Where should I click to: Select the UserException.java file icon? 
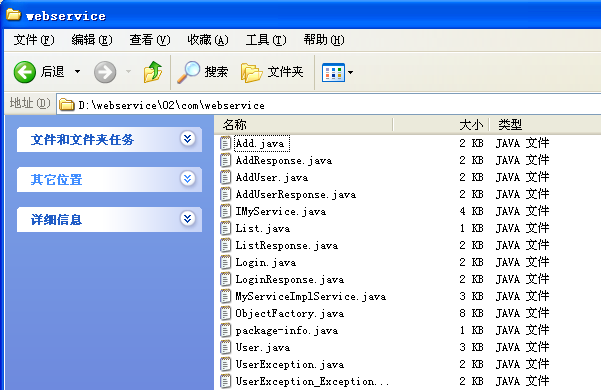[x=225, y=364]
